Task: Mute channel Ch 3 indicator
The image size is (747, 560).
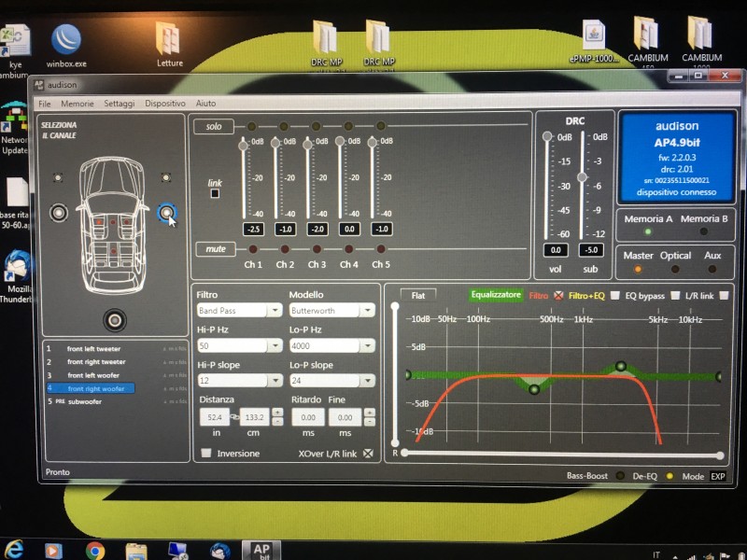Action: [317, 249]
